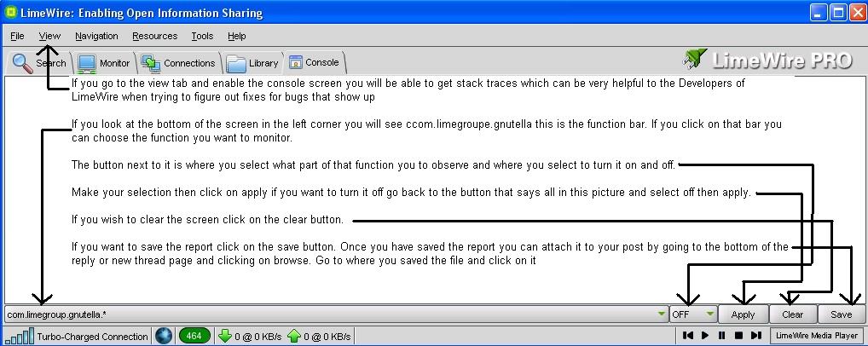This screenshot has height=346, width=868.
Task: Click the Library folder icon
Action: point(236,64)
